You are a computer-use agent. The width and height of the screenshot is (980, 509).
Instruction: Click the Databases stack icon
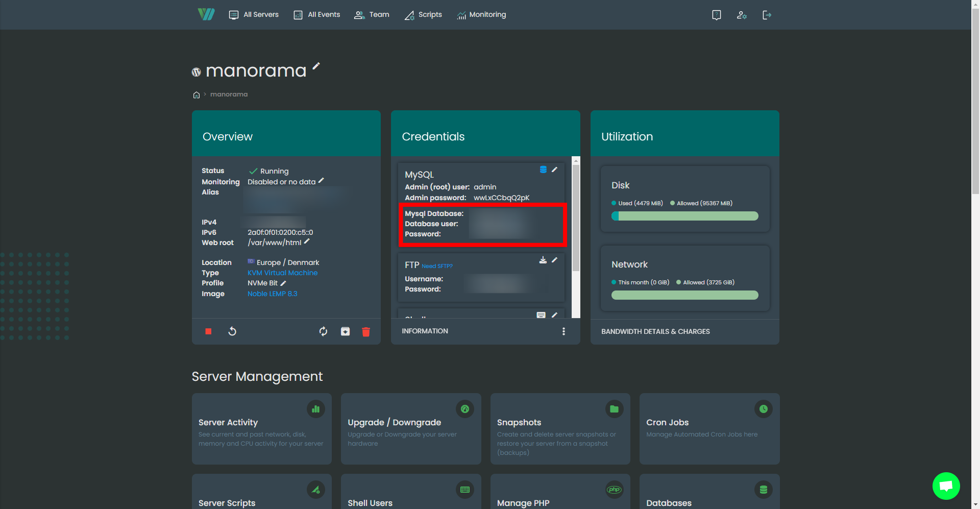[764, 490]
